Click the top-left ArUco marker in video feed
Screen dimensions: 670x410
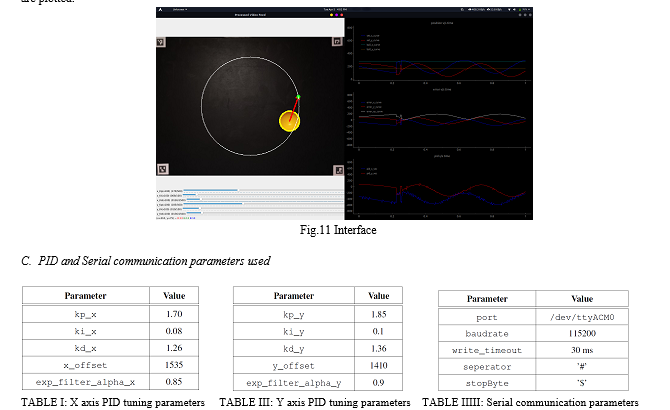pyautogui.click(x=161, y=42)
